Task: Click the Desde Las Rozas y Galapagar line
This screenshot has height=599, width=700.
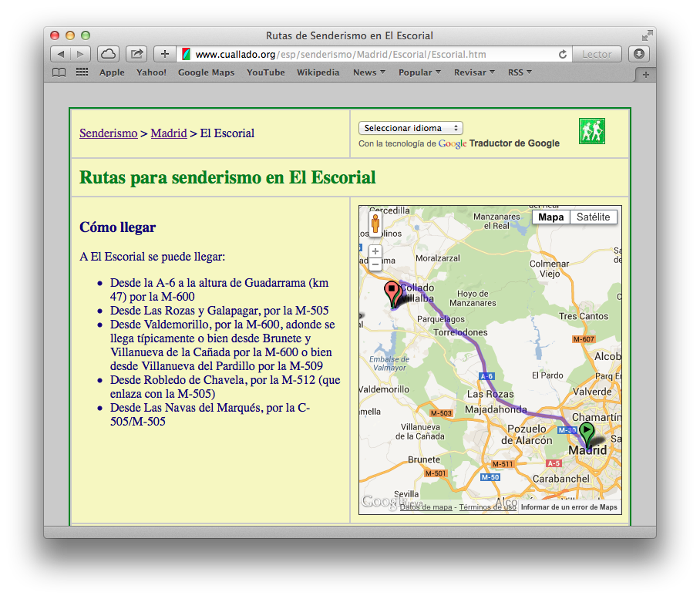Action: (219, 311)
